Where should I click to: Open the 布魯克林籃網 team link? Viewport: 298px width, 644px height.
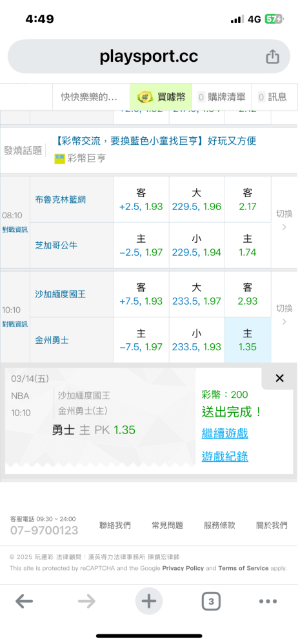(x=61, y=200)
